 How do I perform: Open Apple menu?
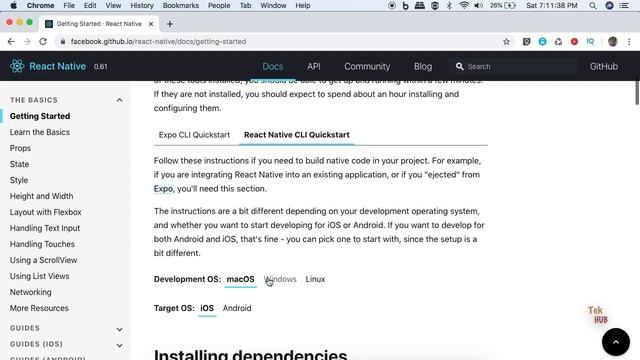13,5
